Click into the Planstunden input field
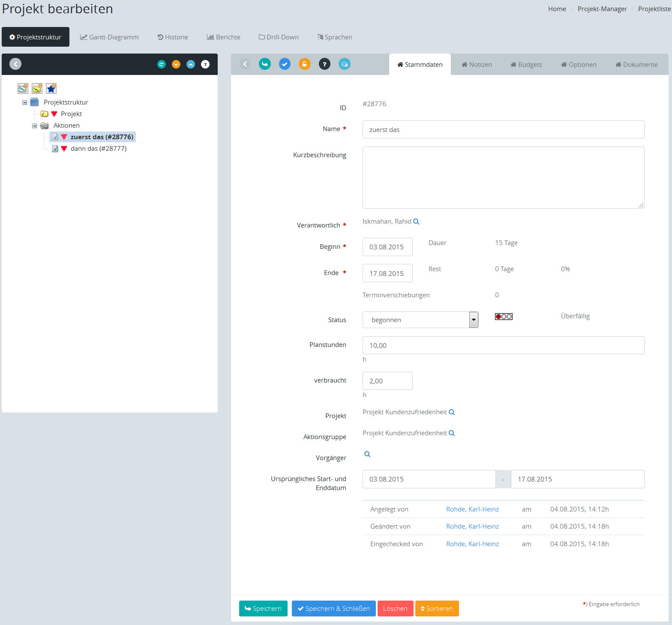 click(x=503, y=345)
